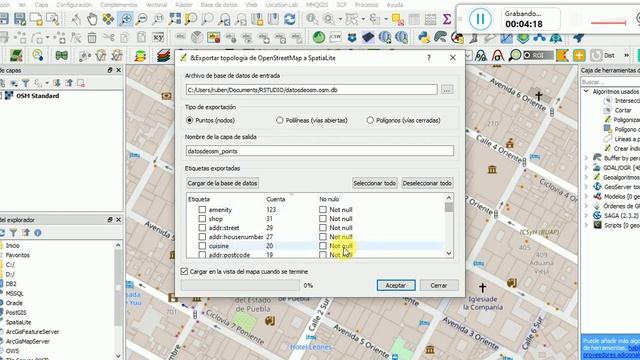Expand the GDAL/OGR toolbox group
Image resolution: width=640 pixels, height=360 pixels.
point(586,167)
